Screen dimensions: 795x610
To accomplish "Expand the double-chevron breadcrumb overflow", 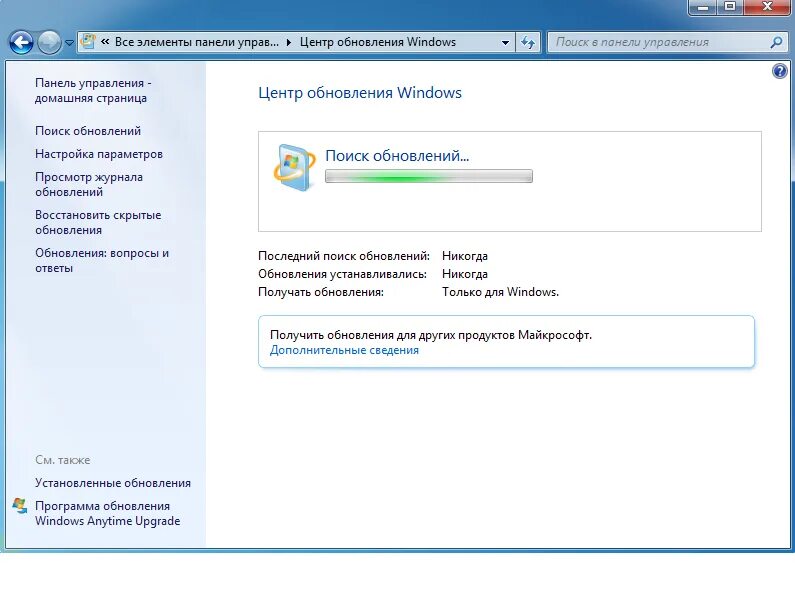I will (105, 42).
